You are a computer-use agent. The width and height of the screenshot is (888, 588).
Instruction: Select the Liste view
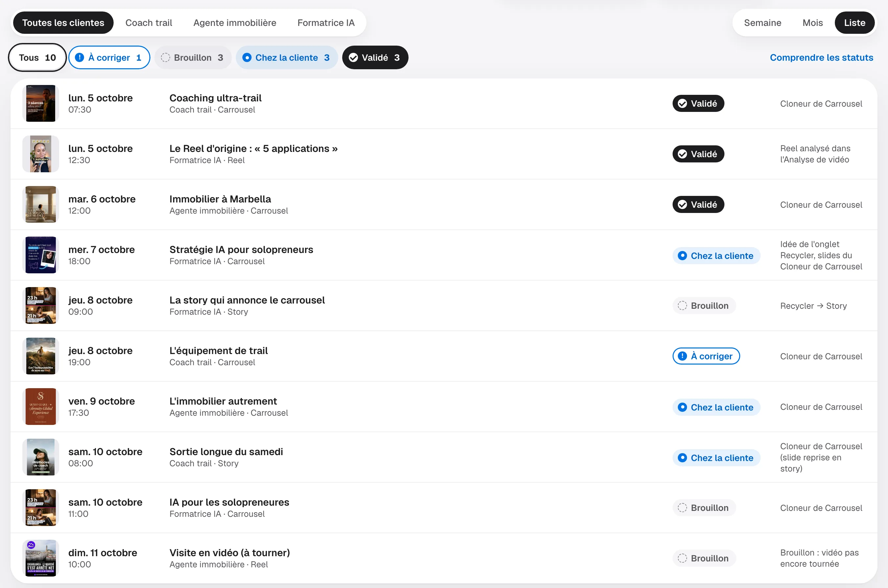point(855,23)
